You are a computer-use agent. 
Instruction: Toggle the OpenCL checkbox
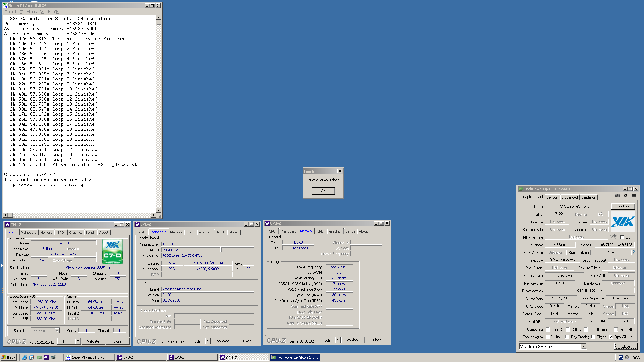point(547,330)
